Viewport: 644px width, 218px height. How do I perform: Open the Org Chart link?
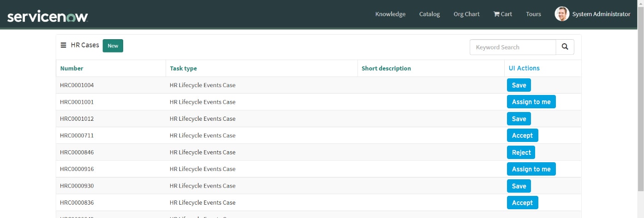tap(466, 14)
